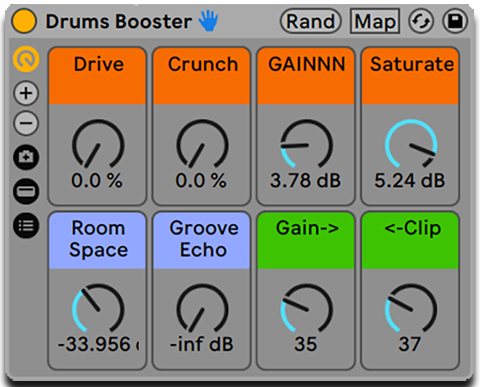Click the Drive value 0.0 %
Screen dimensions: 480x387
point(97,180)
